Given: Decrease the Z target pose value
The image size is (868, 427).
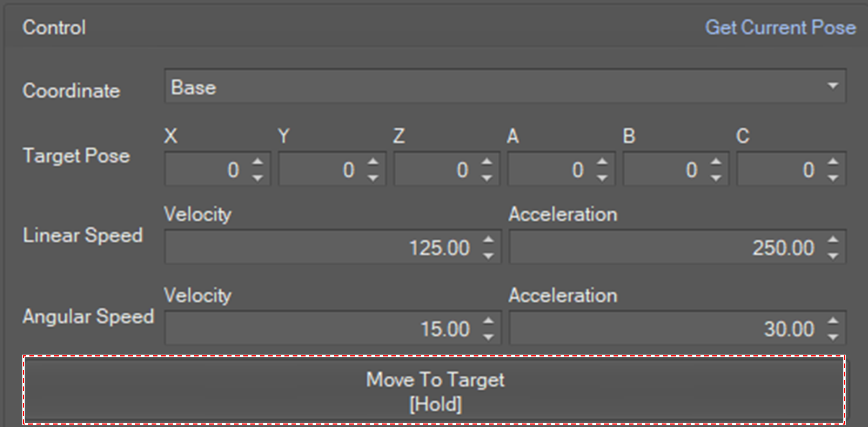Looking at the screenshot, I should point(487,178).
